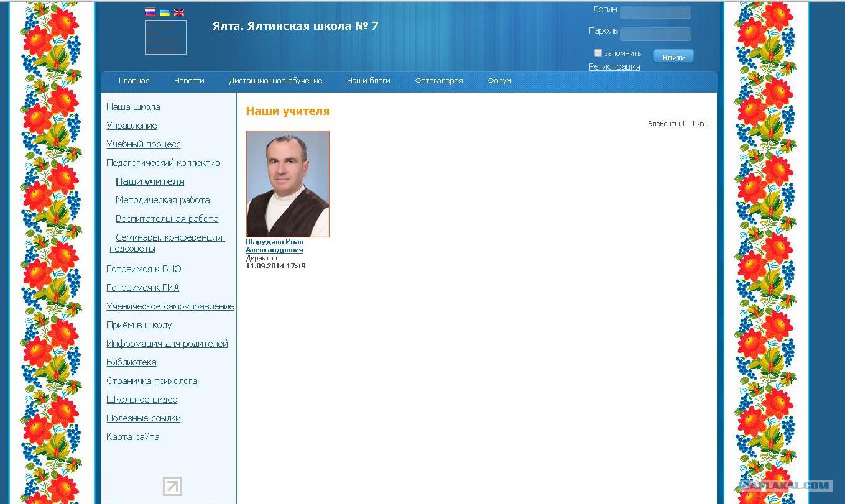Viewport: 845px width, 504px height.
Task: Open the «Педагогический коллектив» sidebar link
Action: click(x=164, y=163)
